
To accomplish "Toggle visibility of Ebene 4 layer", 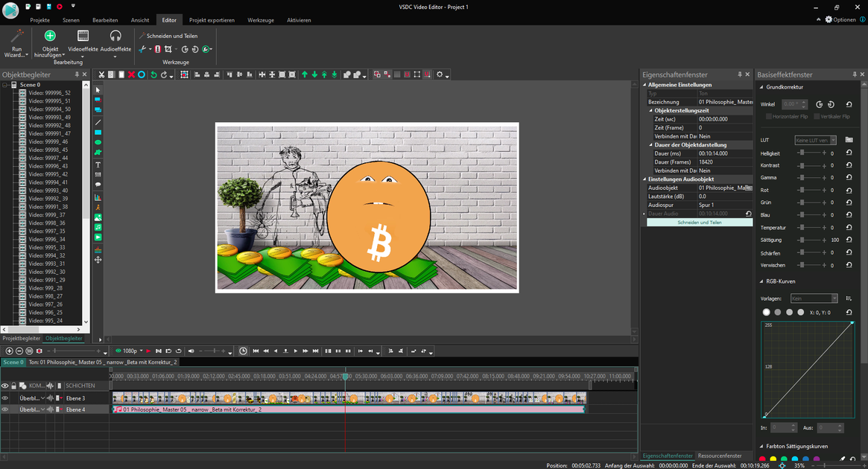I will (5, 410).
